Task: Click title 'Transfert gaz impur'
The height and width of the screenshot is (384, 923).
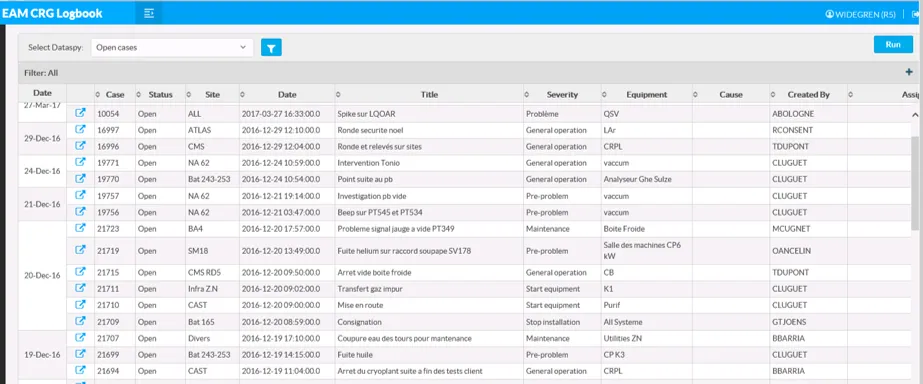Action: coord(370,289)
